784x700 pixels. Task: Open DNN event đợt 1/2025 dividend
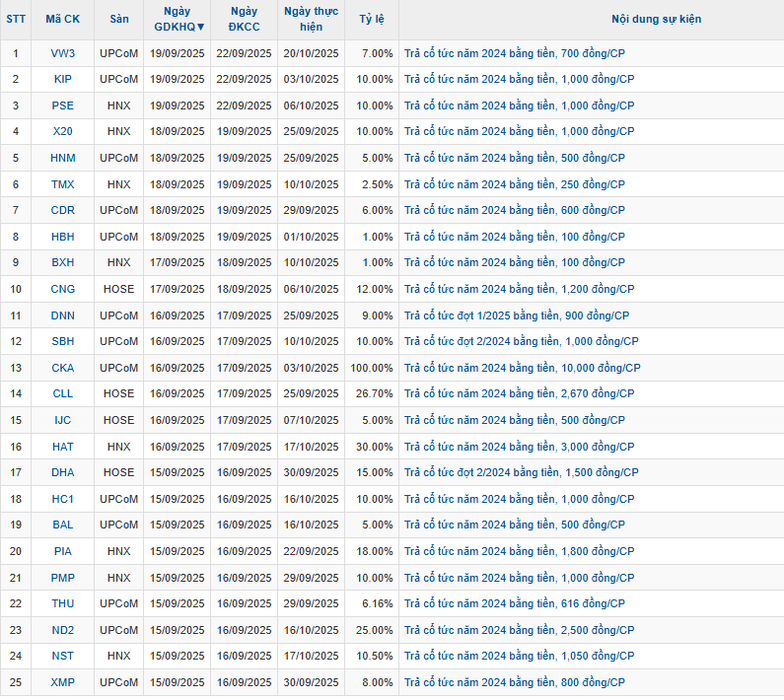point(516,315)
